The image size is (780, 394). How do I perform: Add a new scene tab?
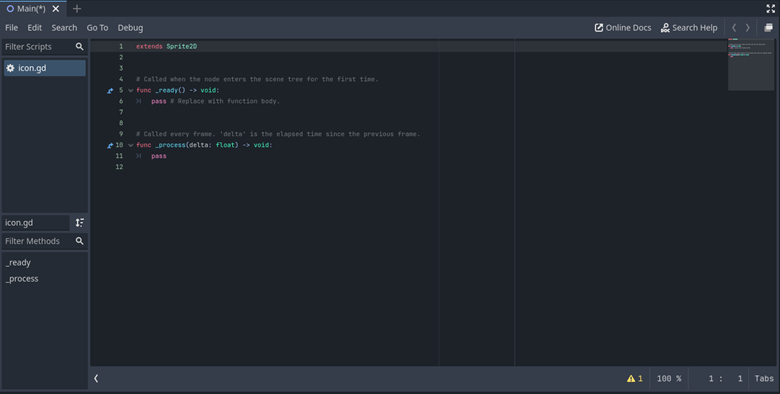pyautogui.click(x=77, y=8)
